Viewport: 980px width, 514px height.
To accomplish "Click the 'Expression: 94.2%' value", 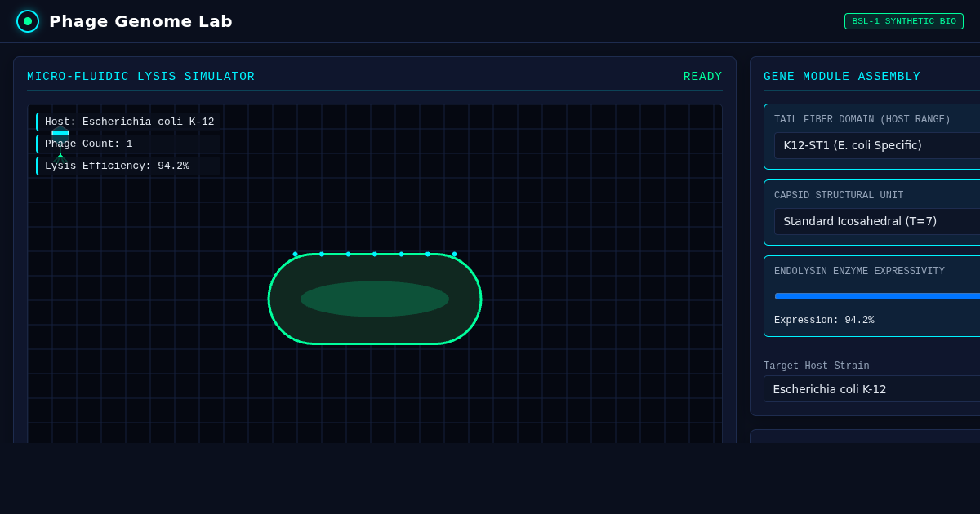I will 824,321.
